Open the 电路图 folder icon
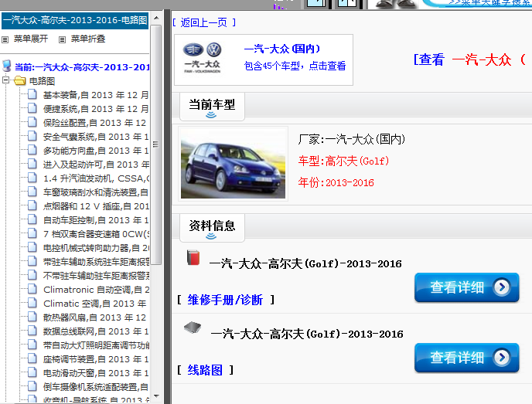The width and height of the screenshot is (532, 404). click(20, 80)
